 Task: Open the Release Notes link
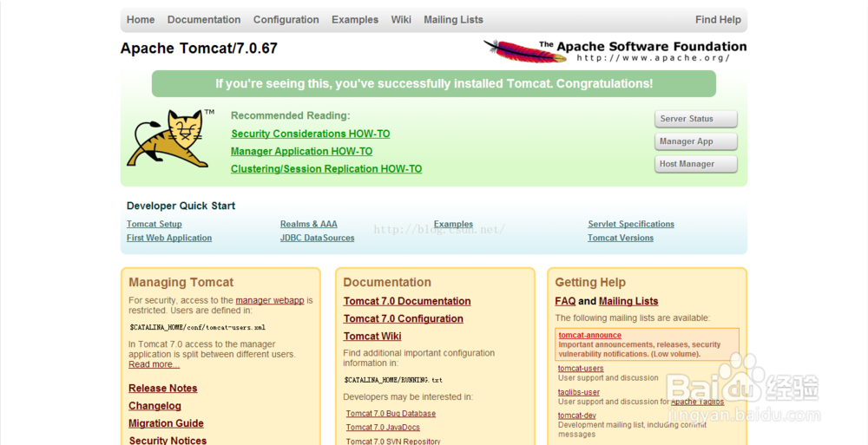click(163, 389)
